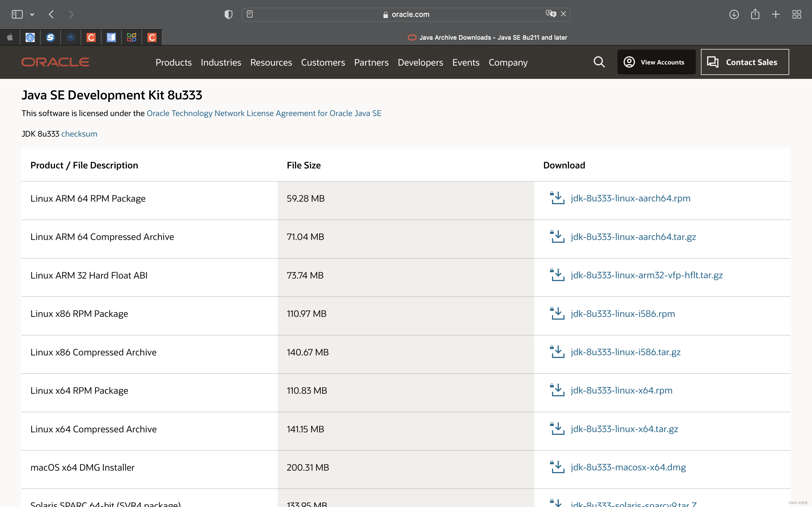Screen dimensions: 812x507
Task: Go back to the previous page
Action: pos(51,14)
